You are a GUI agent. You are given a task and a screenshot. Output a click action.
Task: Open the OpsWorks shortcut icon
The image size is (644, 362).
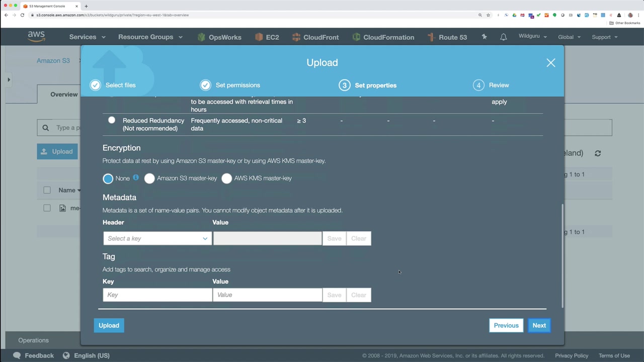coord(201,37)
